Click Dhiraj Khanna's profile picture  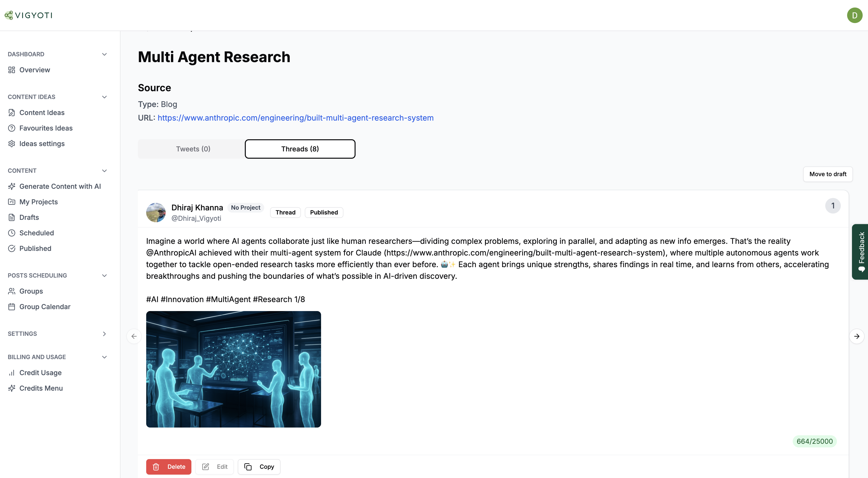click(x=156, y=212)
